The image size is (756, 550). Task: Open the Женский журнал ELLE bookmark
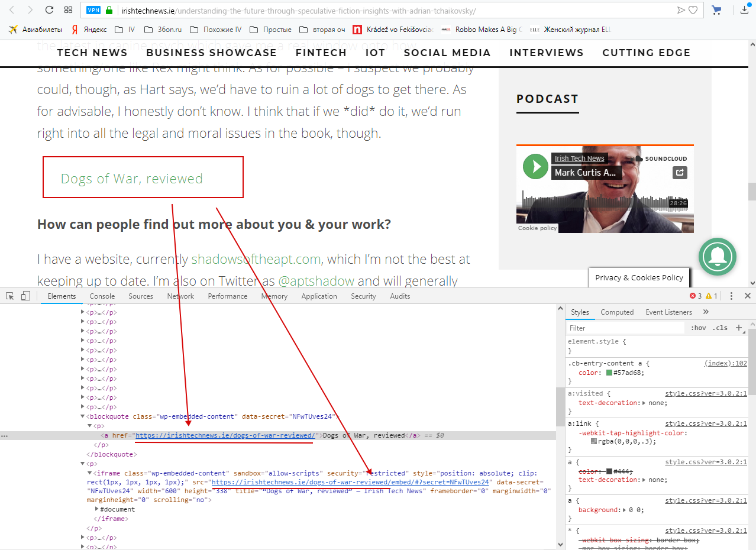tap(570, 29)
